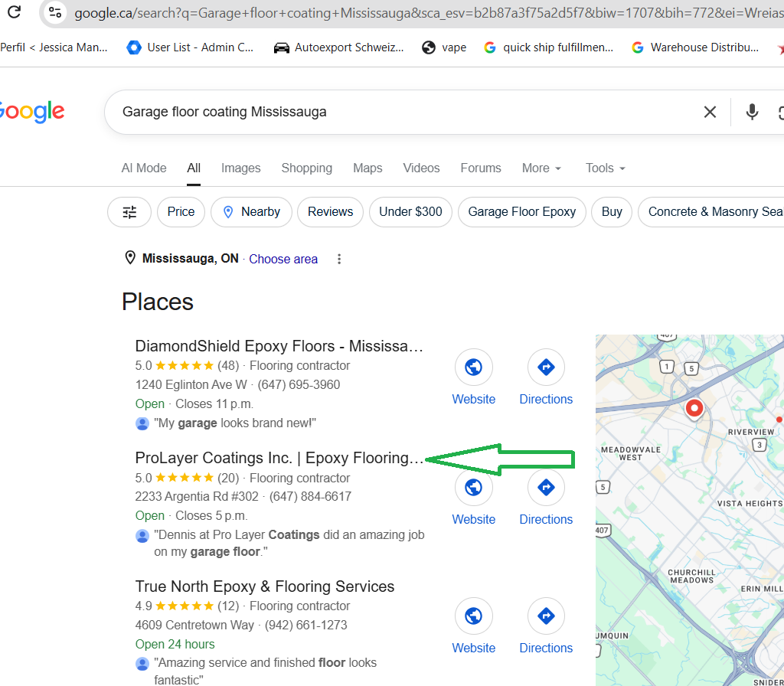Image resolution: width=784 pixels, height=686 pixels.
Task: Click reviewer avatar beside "Dennis at Pro Layer" review
Action: click(142, 536)
